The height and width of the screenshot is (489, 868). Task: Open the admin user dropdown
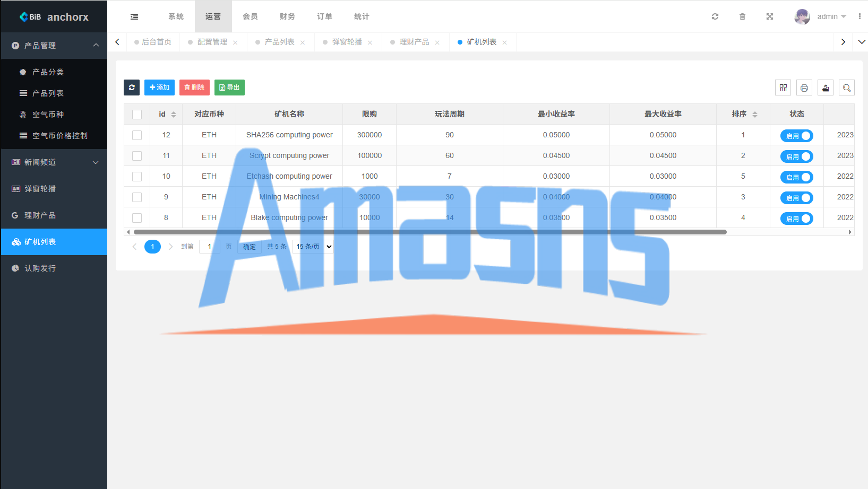point(831,16)
